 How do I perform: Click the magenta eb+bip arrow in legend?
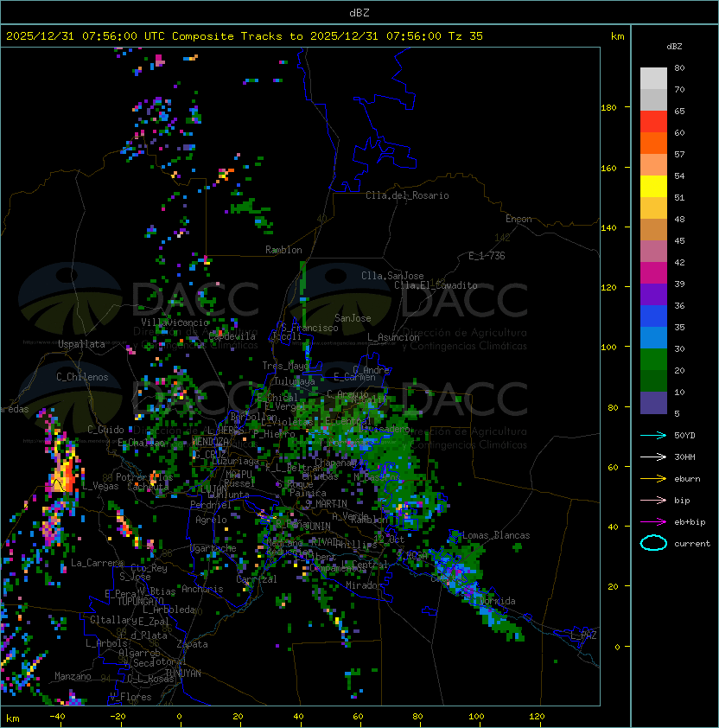pyautogui.click(x=653, y=522)
